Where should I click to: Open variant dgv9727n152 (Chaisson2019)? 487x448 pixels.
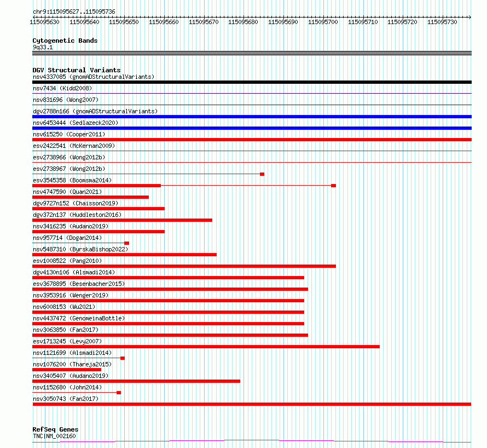click(76, 203)
